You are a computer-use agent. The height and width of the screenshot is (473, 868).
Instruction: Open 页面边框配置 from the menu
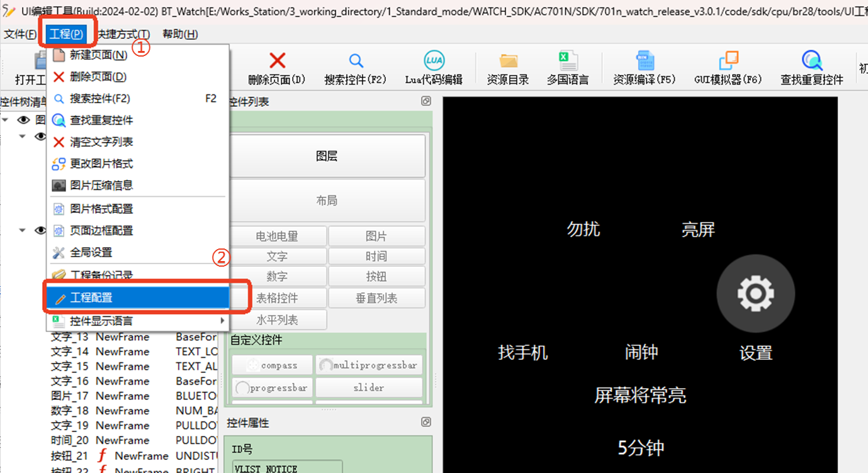[x=137, y=231]
